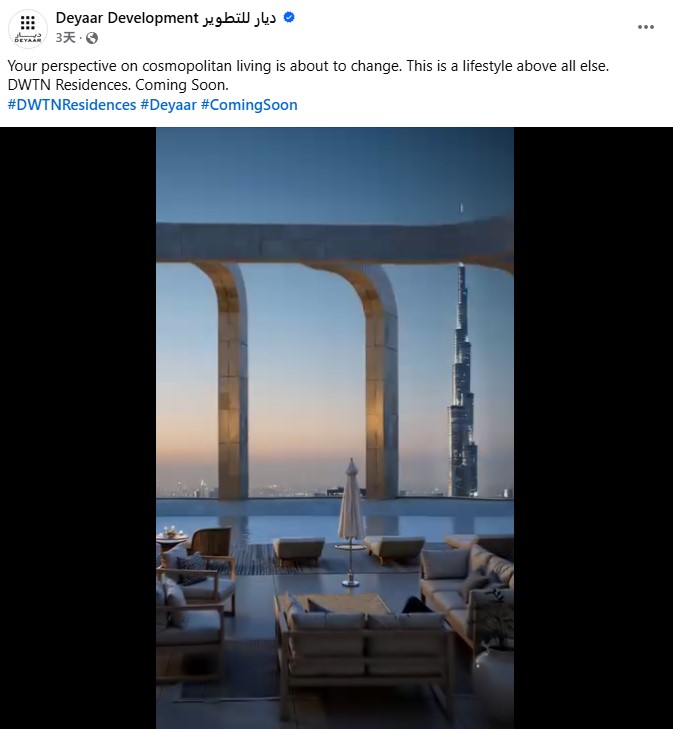The width and height of the screenshot is (673, 729).
Task: Follow the #ComingSoon hashtag
Action: [x=249, y=105]
